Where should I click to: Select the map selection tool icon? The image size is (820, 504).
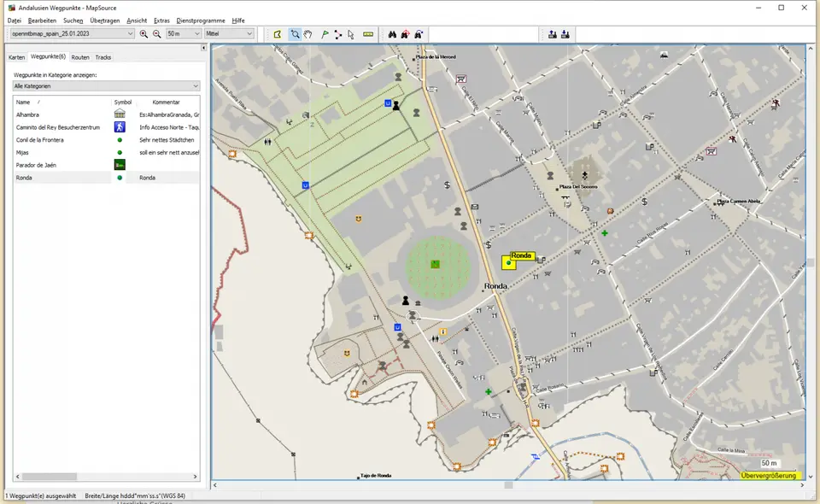(x=278, y=34)
